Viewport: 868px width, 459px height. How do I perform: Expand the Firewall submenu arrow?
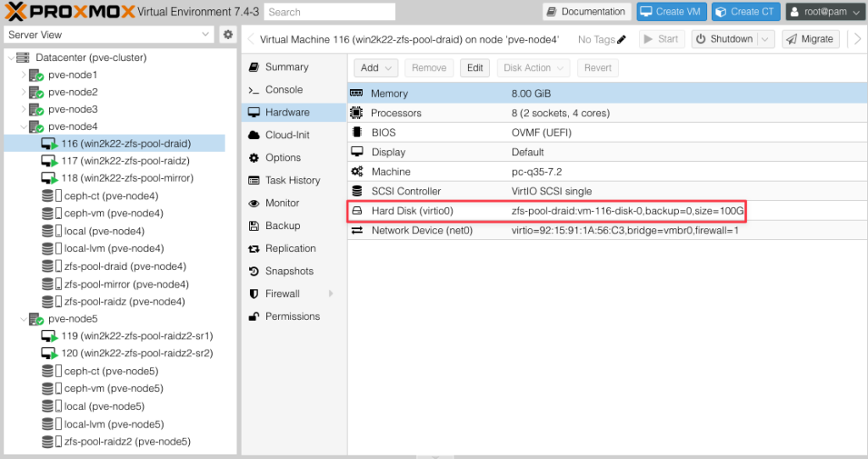click(331, 294)
